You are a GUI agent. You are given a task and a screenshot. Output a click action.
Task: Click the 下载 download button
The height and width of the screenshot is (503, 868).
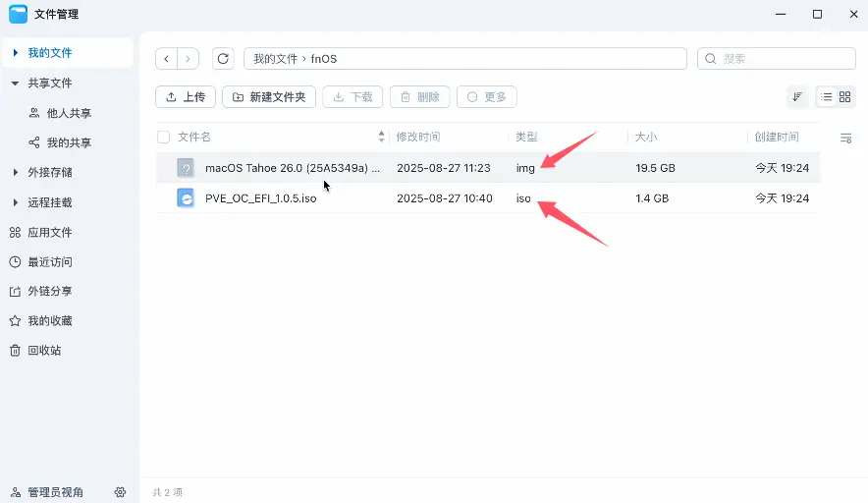[x=353, y=97]
